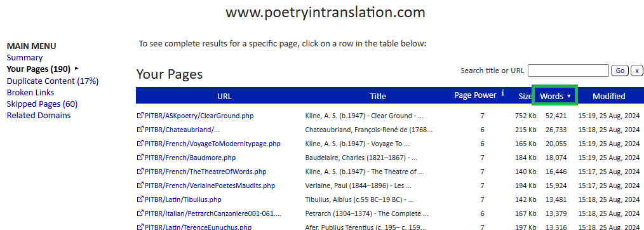Click the x button to clear search
This screenshot has height=230, width=644.
click(x=636, y=71)
